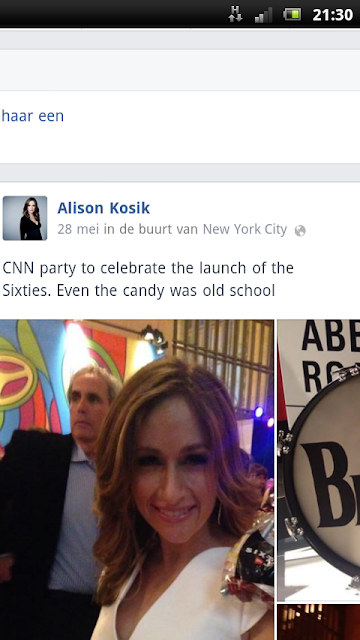360x640 pixels.
Task: Open the large photo of the smiling woman
Action: [x=137, y=480]
